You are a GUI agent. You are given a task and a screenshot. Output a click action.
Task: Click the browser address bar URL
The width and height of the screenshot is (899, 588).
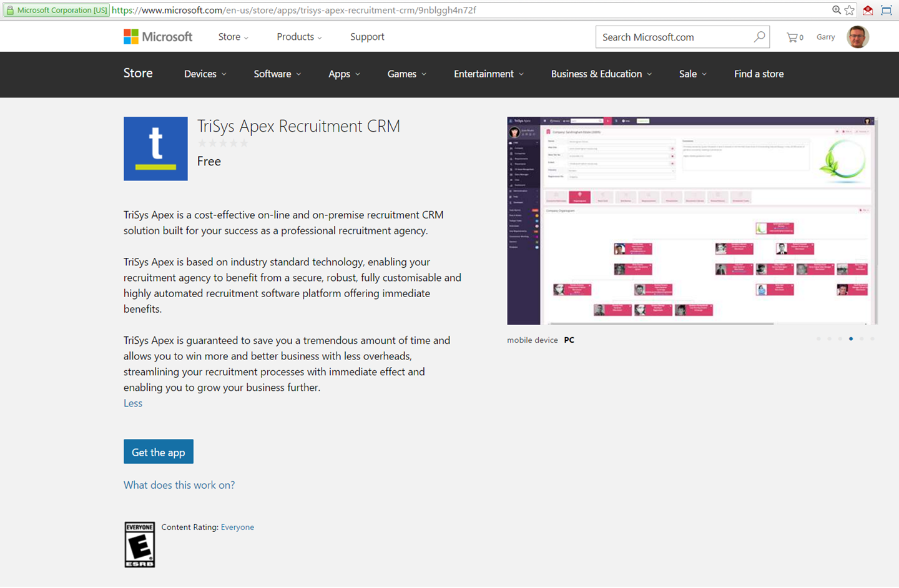point(293,10)
